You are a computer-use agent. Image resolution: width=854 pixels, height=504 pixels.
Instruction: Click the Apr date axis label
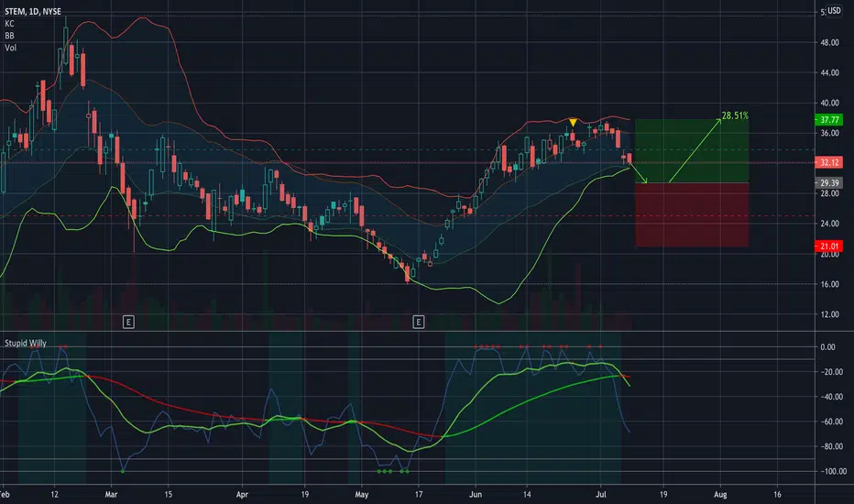click(x=242, y=495)
